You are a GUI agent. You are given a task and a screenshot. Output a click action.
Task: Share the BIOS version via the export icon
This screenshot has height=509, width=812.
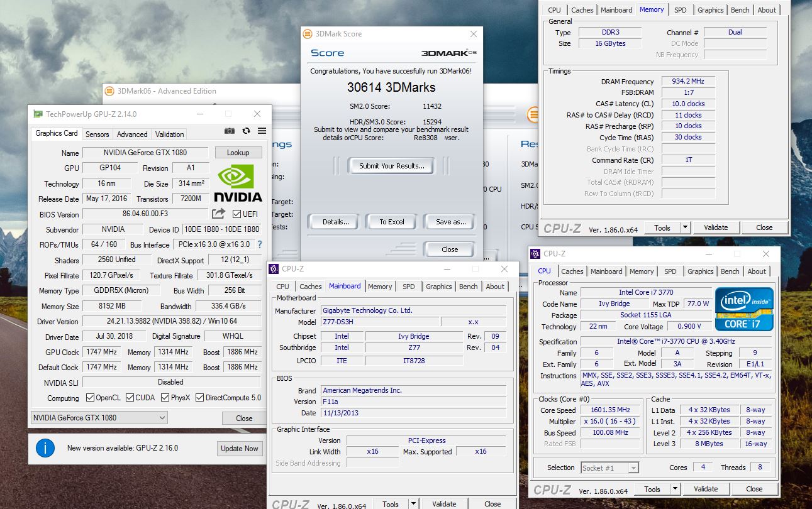pos(218,214)
